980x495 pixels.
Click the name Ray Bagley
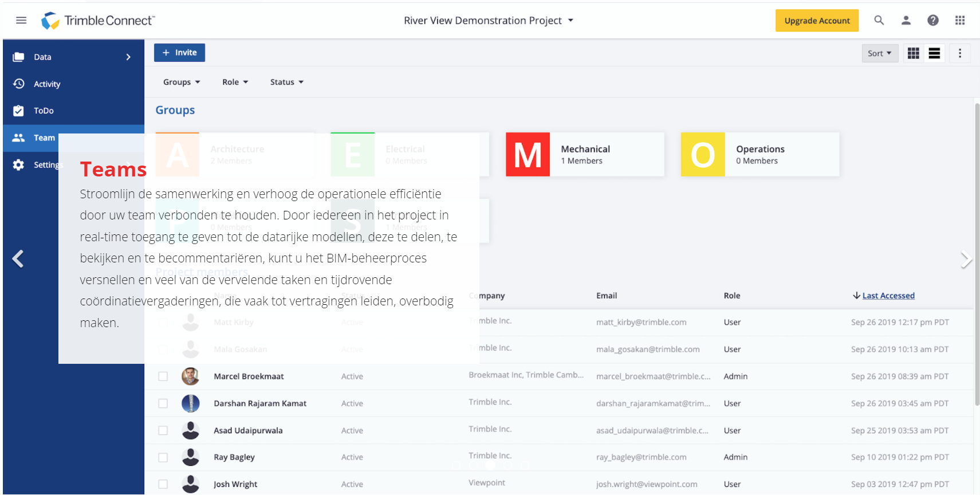click(x=234, y=457)
